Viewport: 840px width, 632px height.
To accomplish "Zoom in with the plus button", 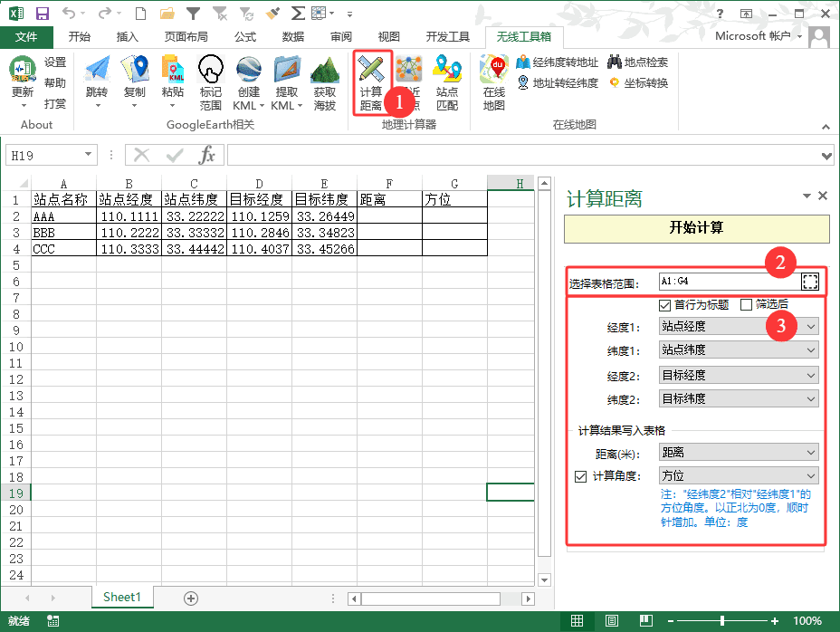I will [x=775, y=621].
